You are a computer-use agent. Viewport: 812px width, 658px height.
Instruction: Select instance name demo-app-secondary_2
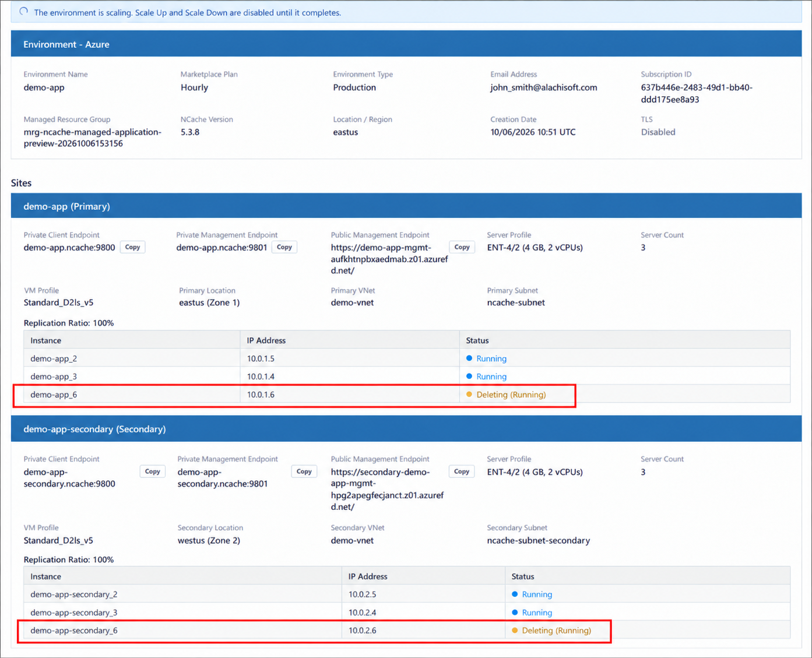point(74,594)
